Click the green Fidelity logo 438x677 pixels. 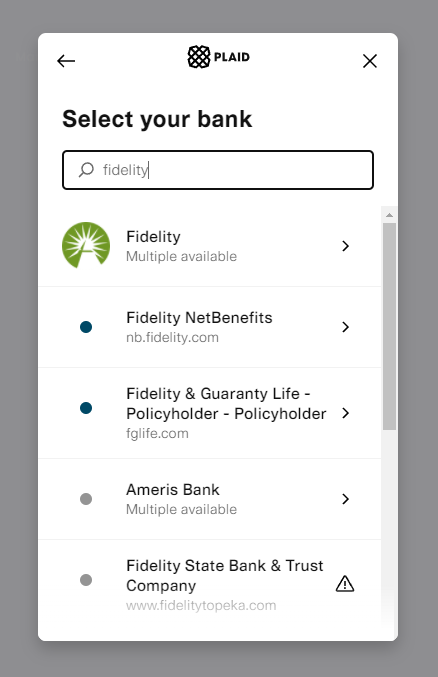tap(86, 245)
